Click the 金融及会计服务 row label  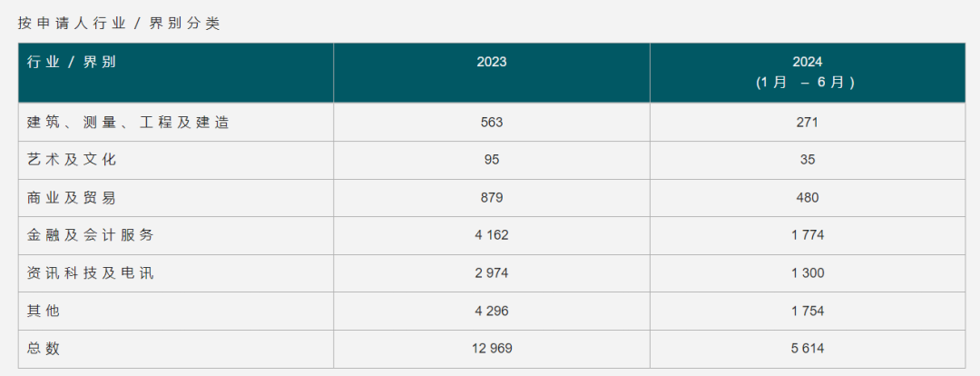point(90,235)
